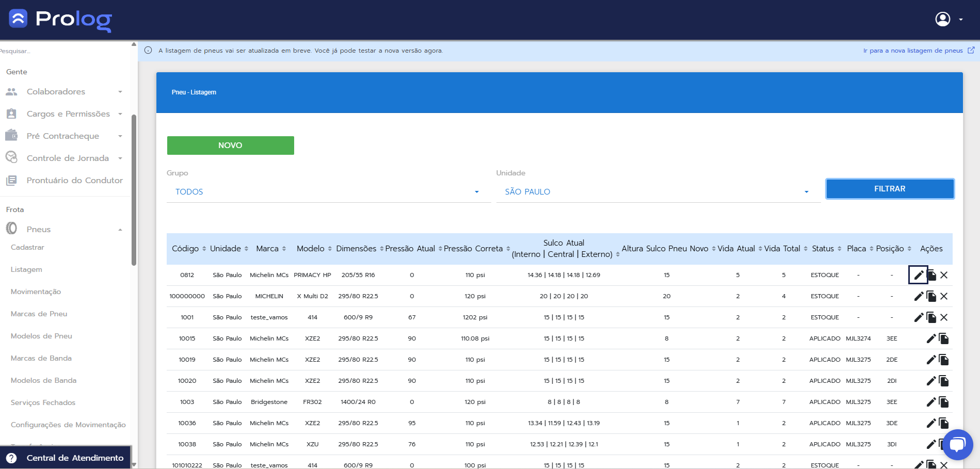Image resolution: width=980 pixels, height=469 pixels.
Task: Duplicate tire 1003 row
Action: 944,402
